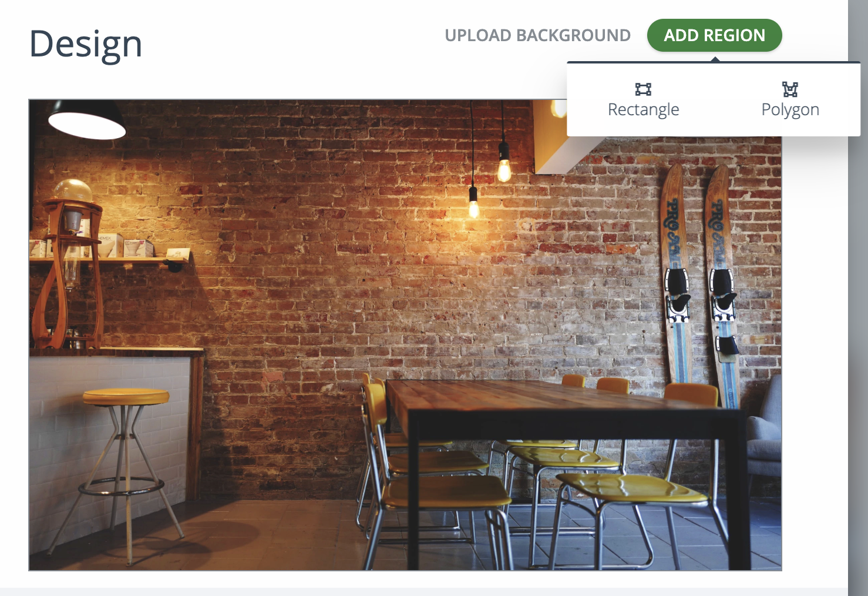
Task: Open the ADD REGION green button
Action: (x=714, y=35)
